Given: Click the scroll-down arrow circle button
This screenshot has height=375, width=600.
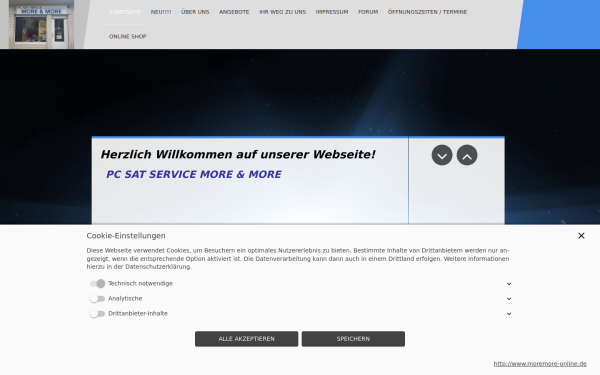Looking at the screenshot, I should [x=442, y=155].
